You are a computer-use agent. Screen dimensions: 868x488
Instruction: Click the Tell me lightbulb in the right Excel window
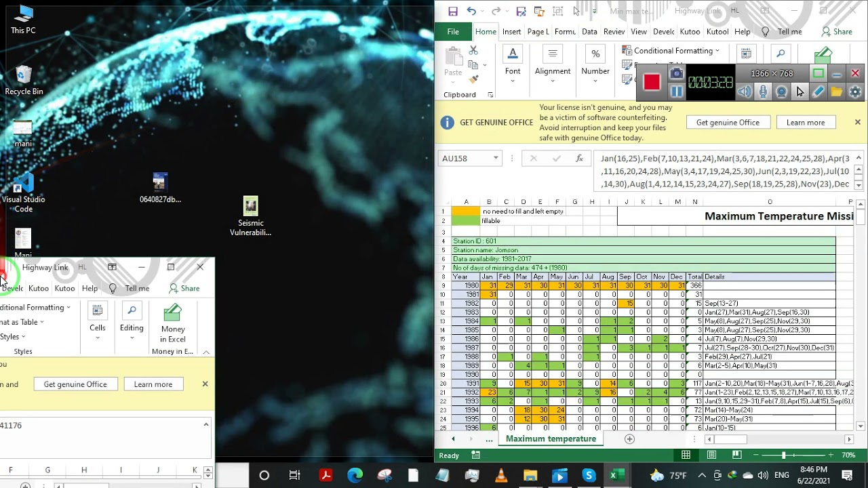click(766, 32)
